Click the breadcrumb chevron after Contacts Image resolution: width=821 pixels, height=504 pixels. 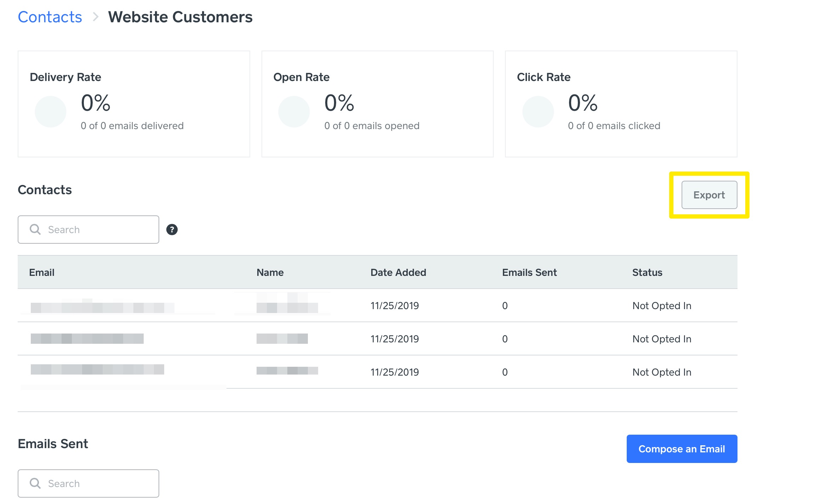click(x=95, y=17)
